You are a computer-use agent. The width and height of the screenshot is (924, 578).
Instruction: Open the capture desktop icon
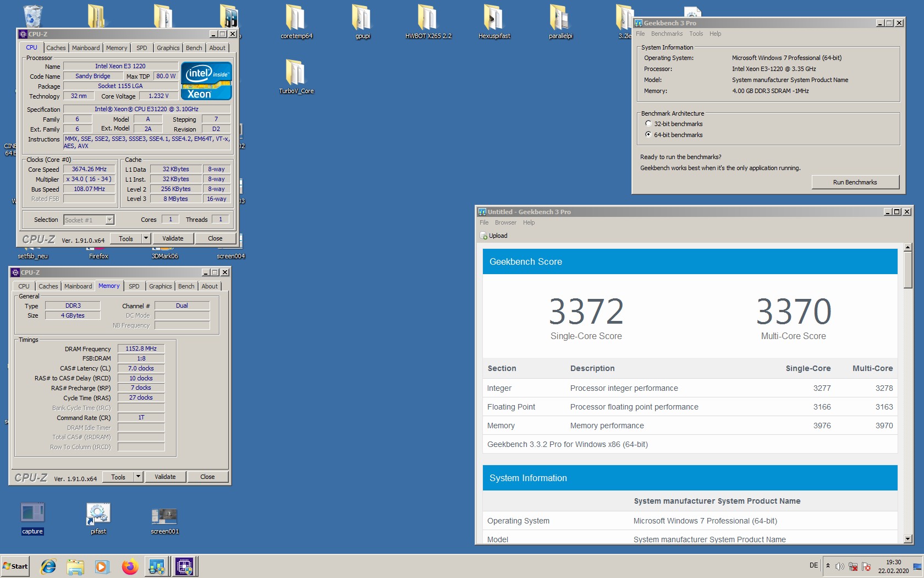pyautogui.click(x=32, y=519)
